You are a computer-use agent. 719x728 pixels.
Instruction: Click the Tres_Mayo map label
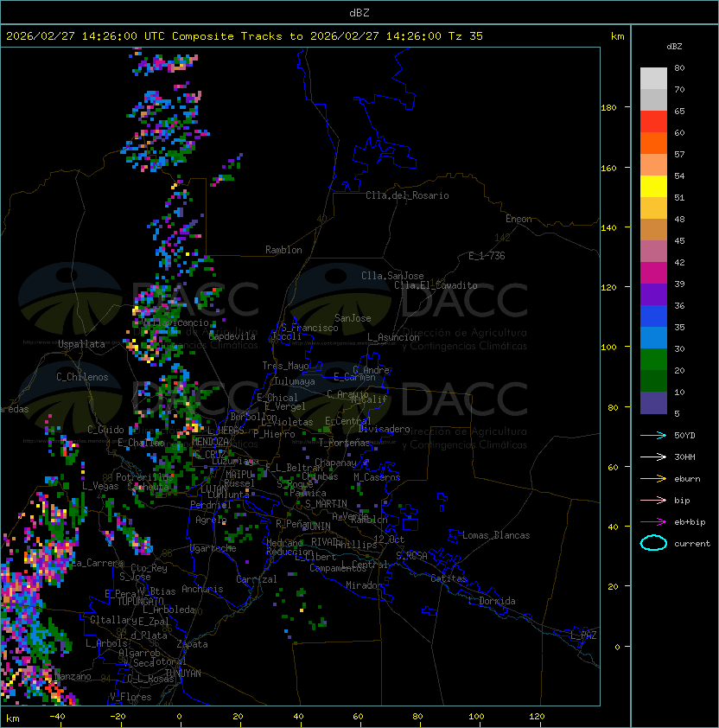[285, 366]
